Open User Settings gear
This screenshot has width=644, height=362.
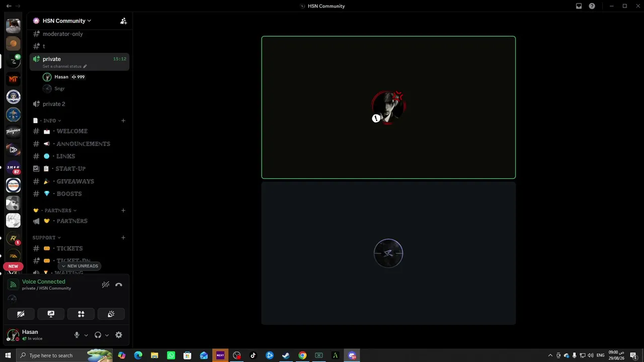point(119,335)
